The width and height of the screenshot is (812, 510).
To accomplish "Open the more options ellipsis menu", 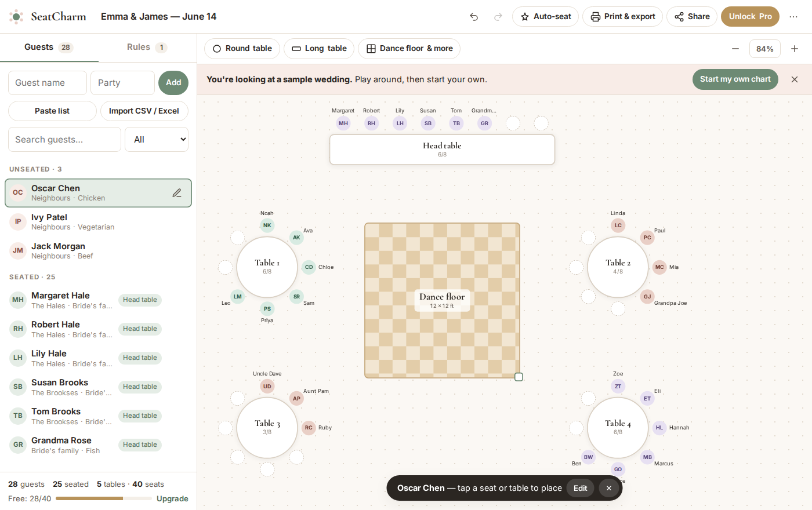I will [x=793, y=17].
